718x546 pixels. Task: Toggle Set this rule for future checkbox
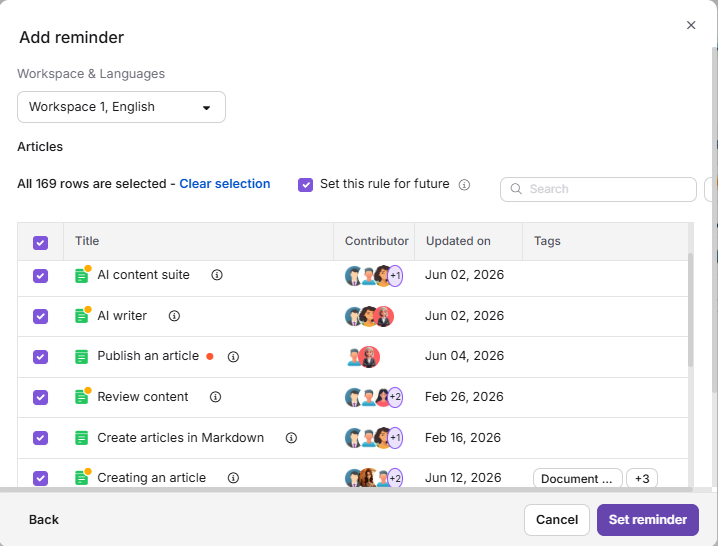click(305, 185)
